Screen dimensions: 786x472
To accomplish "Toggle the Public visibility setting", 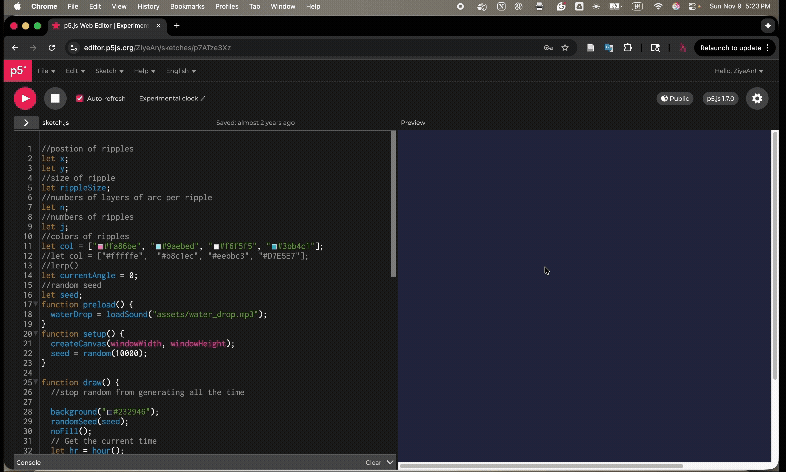I will coord(675,99).
